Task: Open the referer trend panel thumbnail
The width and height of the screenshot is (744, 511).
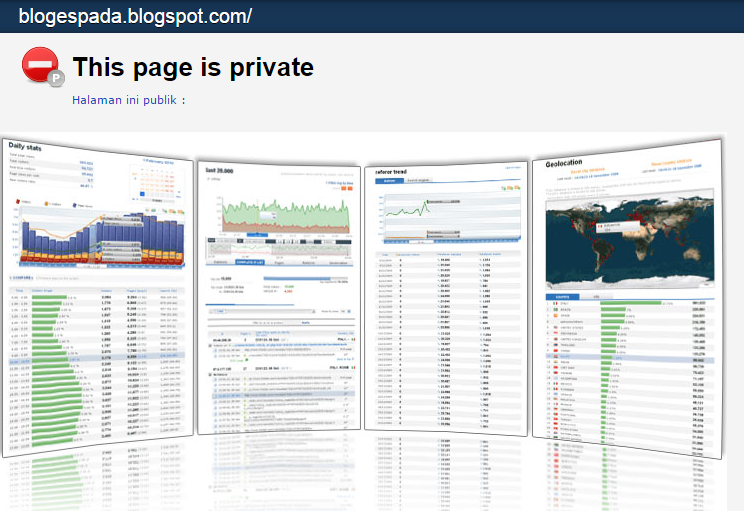Action: pos(446,299)
